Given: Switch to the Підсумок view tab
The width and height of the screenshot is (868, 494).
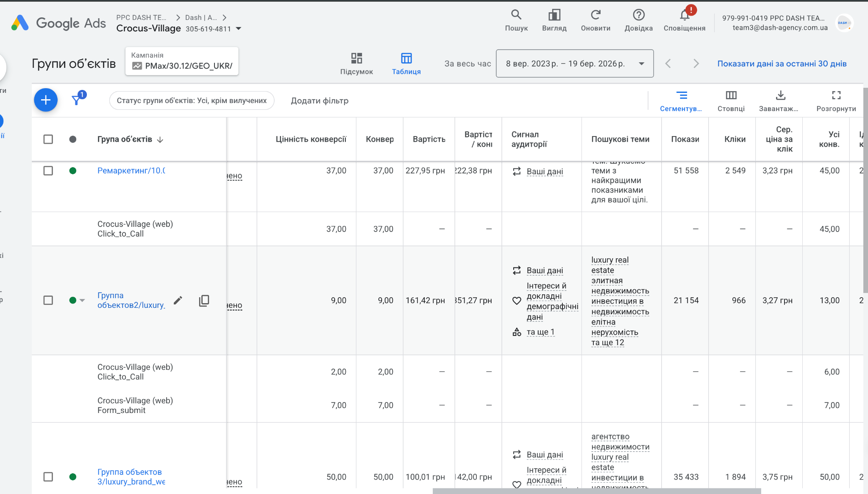Looking at the screenshot, I should pyautogui.click(x=356, y=63).
